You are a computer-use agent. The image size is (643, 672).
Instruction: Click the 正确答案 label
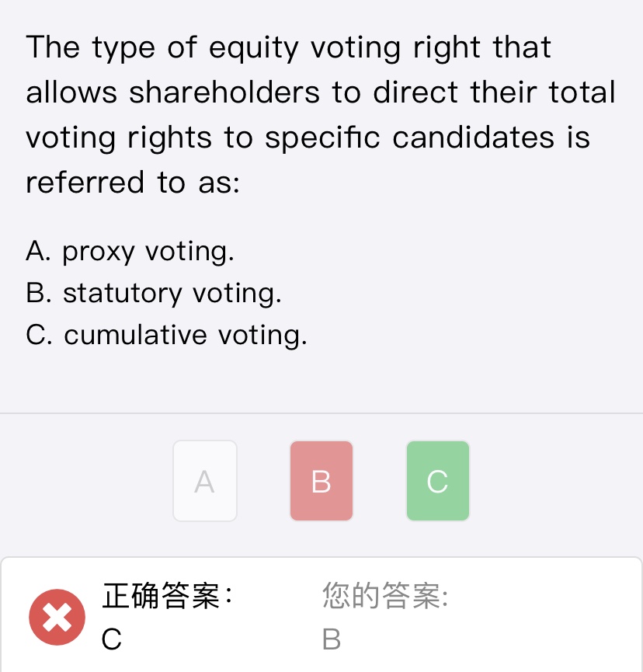tap(168, 596)
